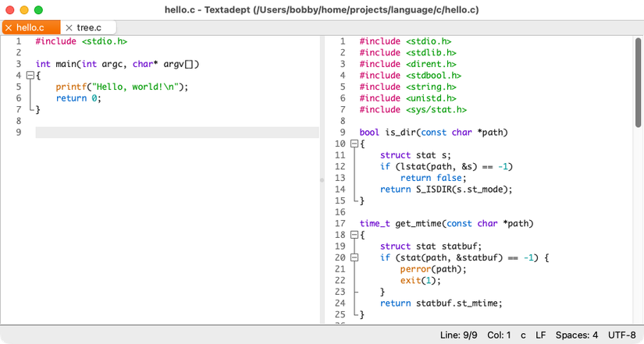
Task: Close the hello.c tab
Action: [x=9, y=27]
